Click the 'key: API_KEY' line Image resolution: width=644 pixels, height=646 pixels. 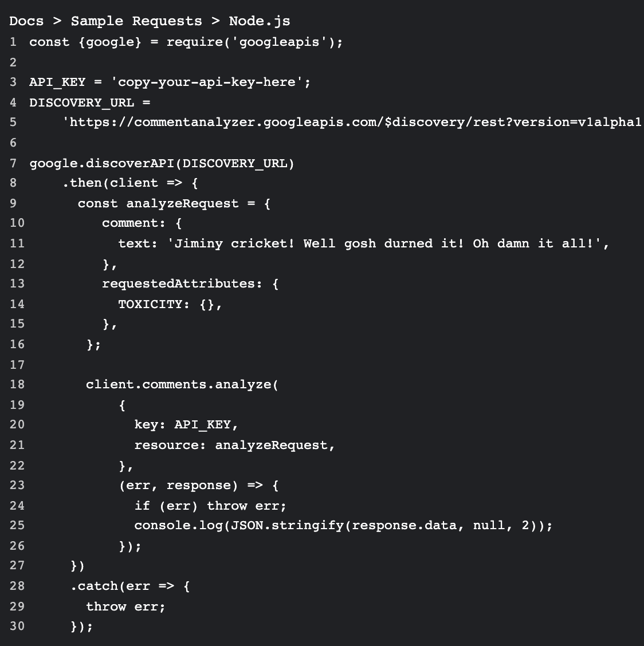(186, 424)
